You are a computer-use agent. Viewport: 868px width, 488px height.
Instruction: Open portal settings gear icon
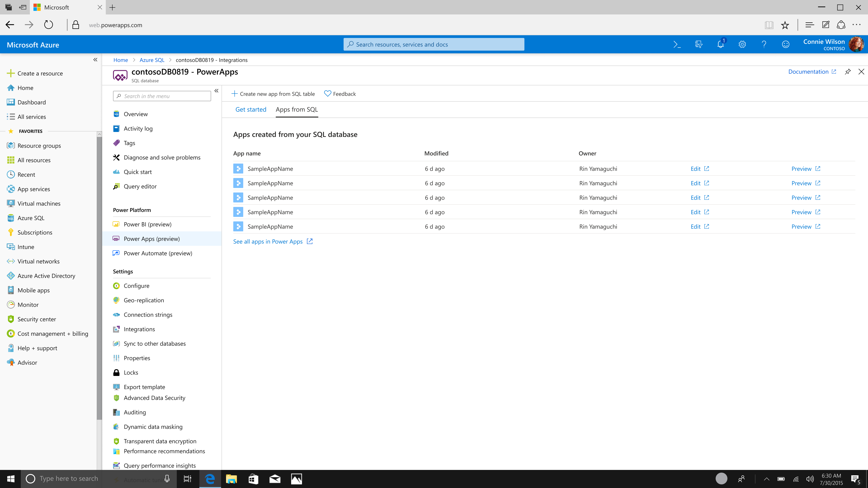(x=742, y=45)
